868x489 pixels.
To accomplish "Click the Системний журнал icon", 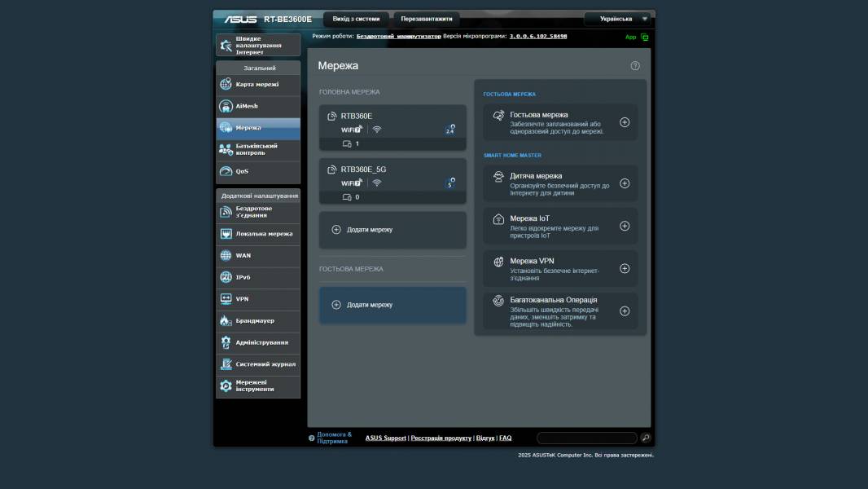I will point(226,363).
